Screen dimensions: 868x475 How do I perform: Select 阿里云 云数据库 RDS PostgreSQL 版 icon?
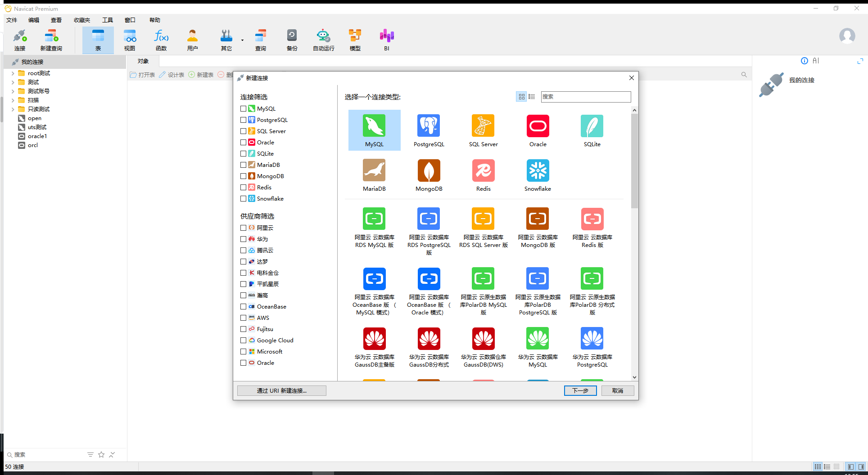click(429, 219)
